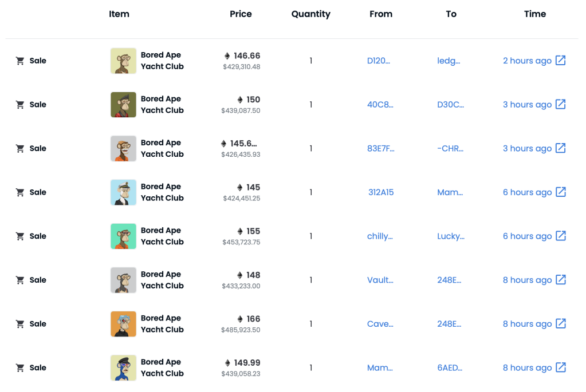
Task: Open external link icon for 166 ETH sale
Action: pyautogui.click(x=561, y=324)
